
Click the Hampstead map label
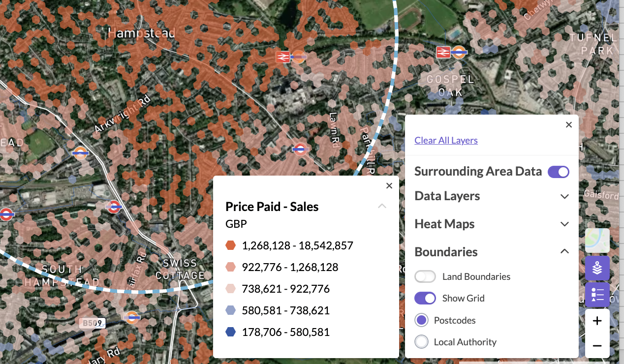coord(141,33)
